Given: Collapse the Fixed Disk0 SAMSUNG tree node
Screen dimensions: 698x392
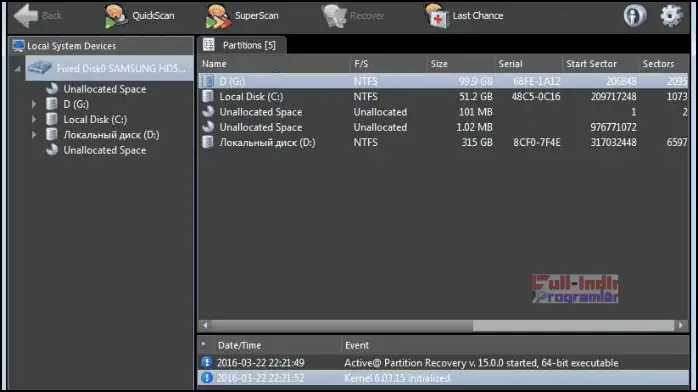Looking at the screenshot, I should coord(17,69).
